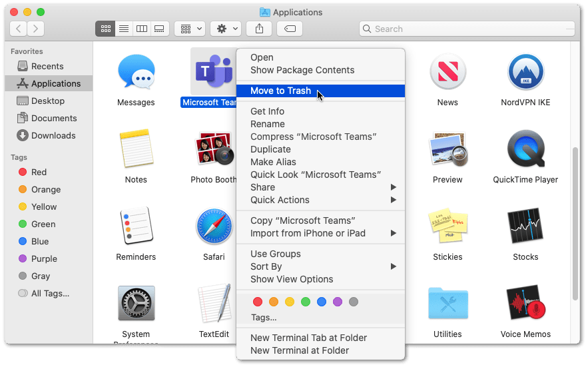Expand Import from iPhone or iPad submenu
The image size is (588, 369).
click(320, 233)
